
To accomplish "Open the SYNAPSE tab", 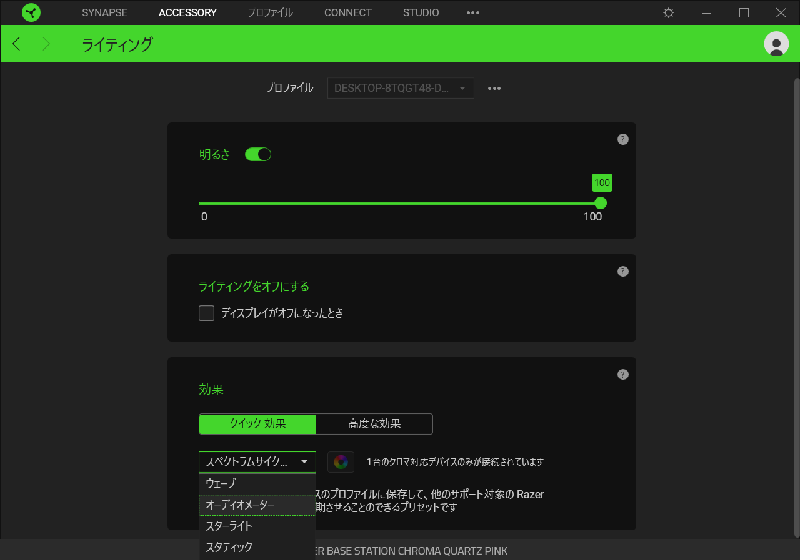I will (104, 13).
